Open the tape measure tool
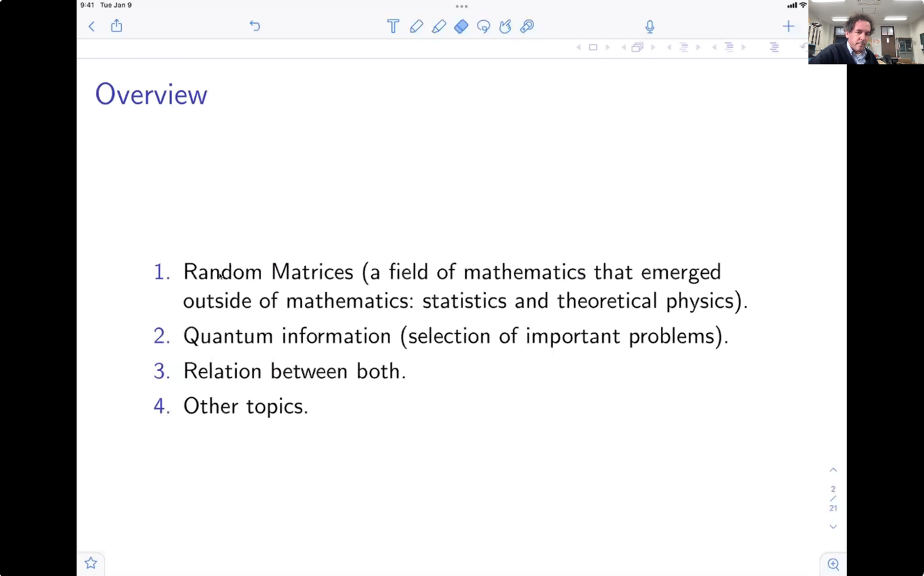Screen dimensions: 924x576 (527, 26)
